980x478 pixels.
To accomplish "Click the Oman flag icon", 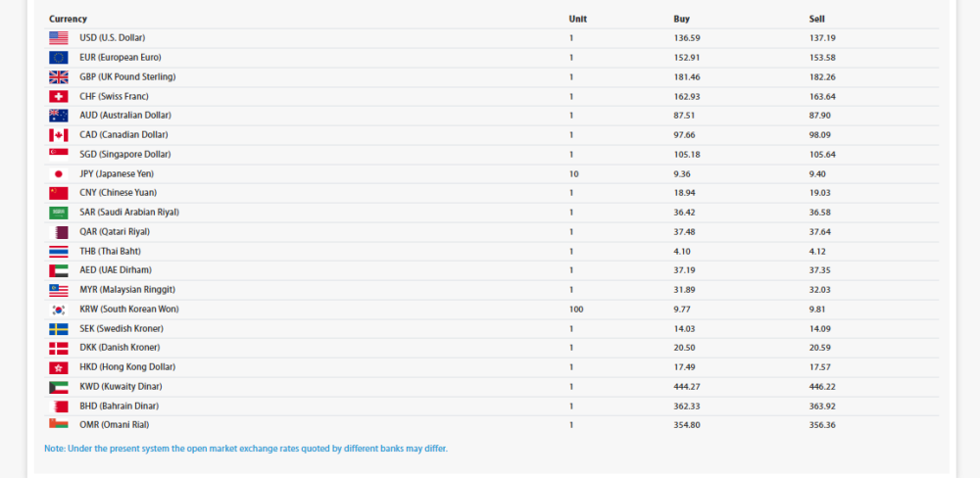I will [x=59, y=424].
